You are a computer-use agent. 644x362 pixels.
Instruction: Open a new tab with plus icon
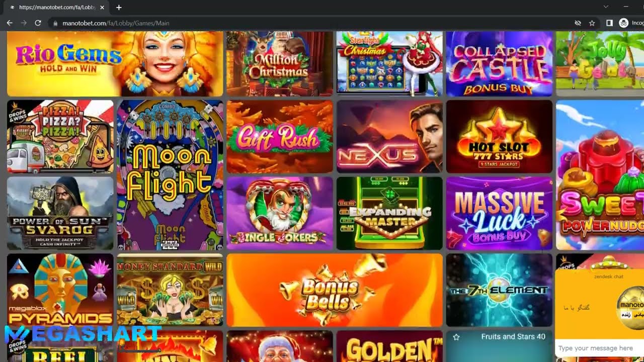[119, 8]
